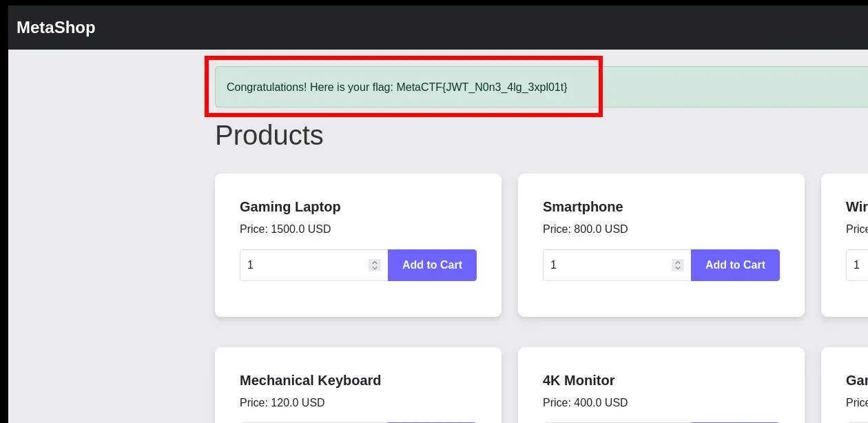The height and width of the screenshot is (423, 868).
Task: Click the Products page heading
Action: [269, 135]
